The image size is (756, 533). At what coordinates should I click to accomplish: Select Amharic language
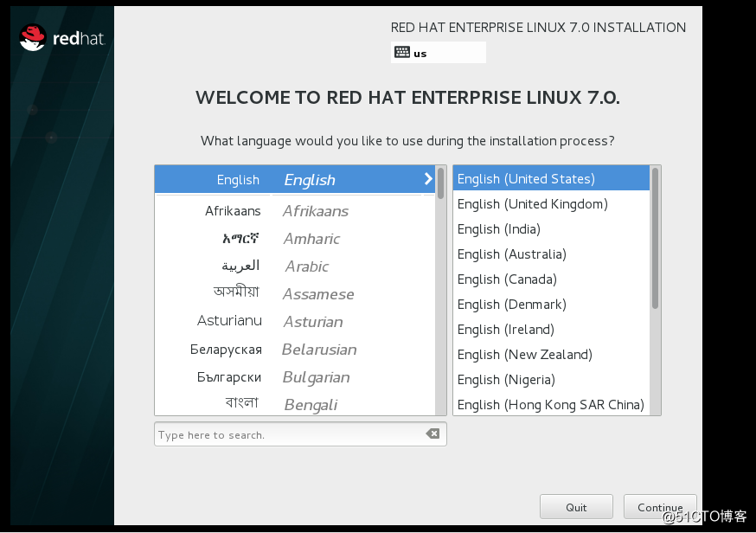[x=295, y=238]
